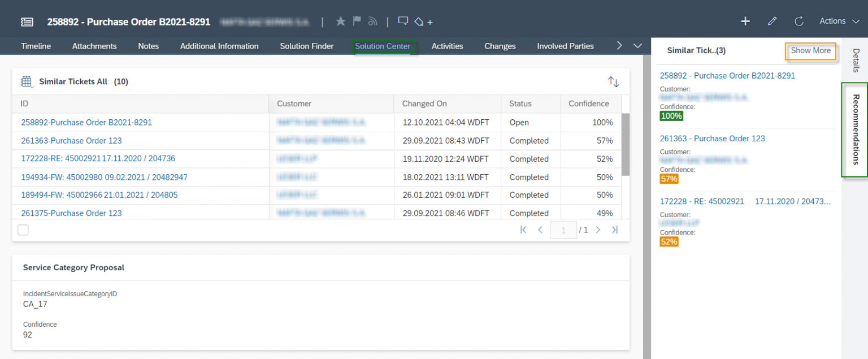Screen dimensions: 868x359
Task: Create a new item with the plus icon
Action: (745, 21)
